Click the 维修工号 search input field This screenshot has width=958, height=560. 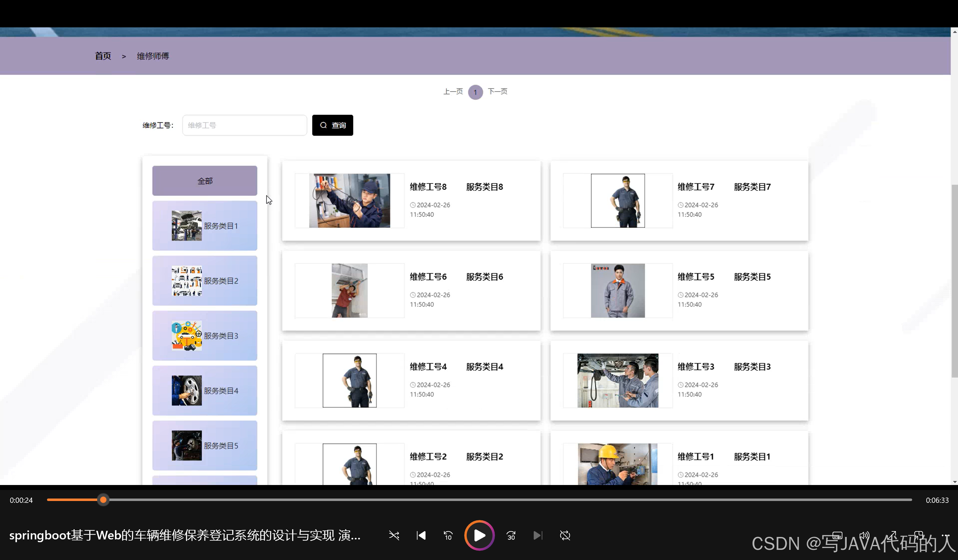244,125
